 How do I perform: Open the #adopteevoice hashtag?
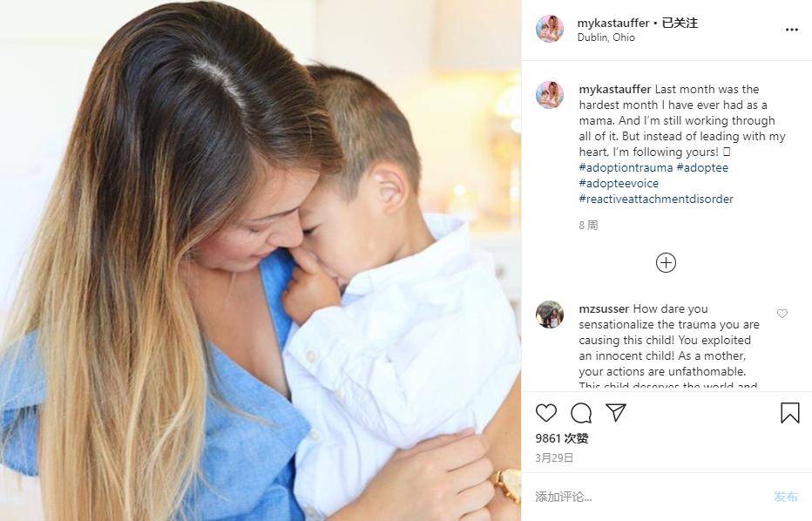[619, 183]
